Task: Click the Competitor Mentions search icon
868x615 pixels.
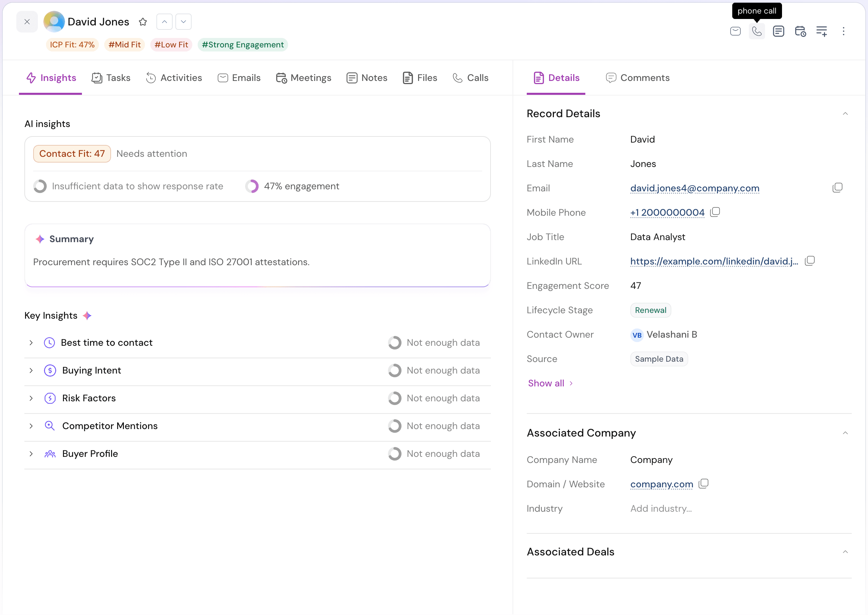Action: [50, 426]
